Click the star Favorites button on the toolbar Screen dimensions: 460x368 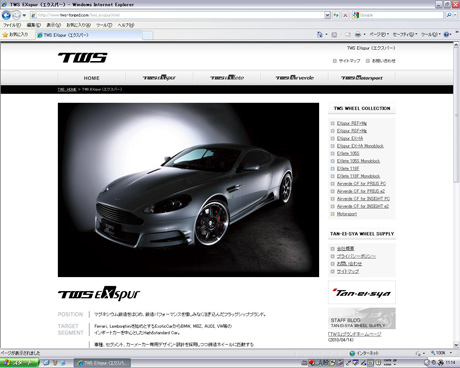point(15,35)
